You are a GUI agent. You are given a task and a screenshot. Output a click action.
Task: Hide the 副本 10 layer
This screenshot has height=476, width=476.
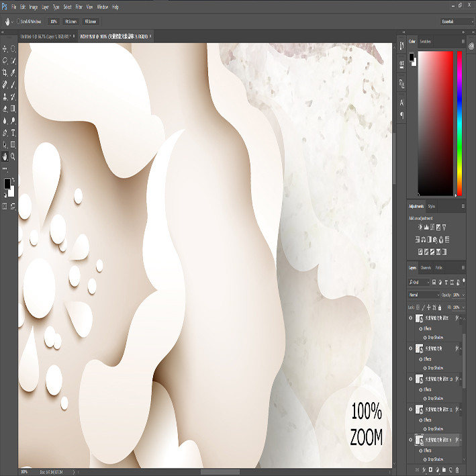click(x=411, y=379)
